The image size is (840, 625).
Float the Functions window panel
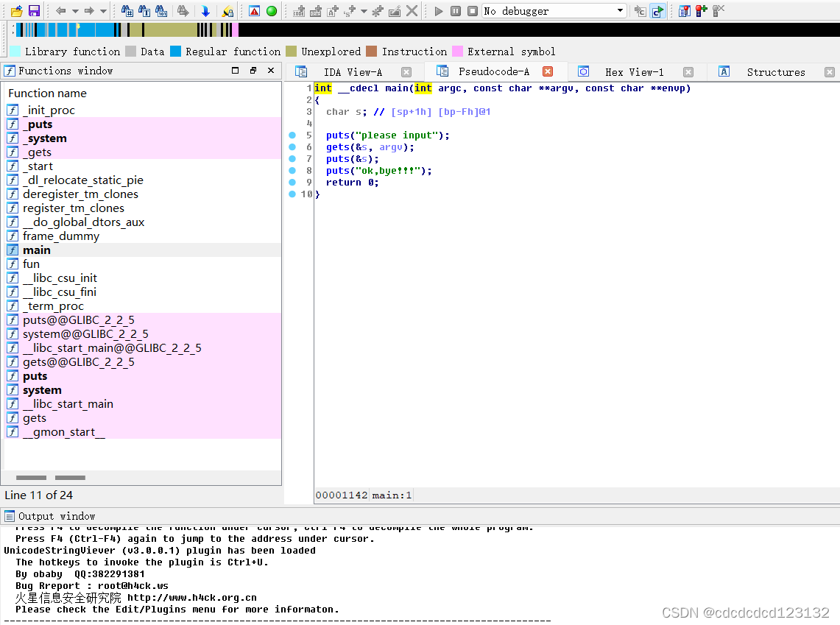253,70
